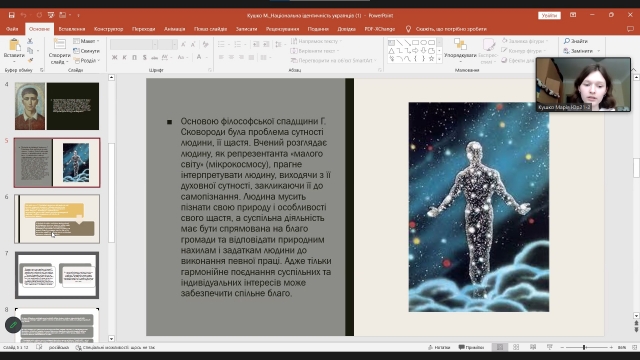Image resolution: width=640 pixels, height=360 pixels.
Task: Click the Paste clipboard icon
Action: pyautogui.click(x=14, y=45)
